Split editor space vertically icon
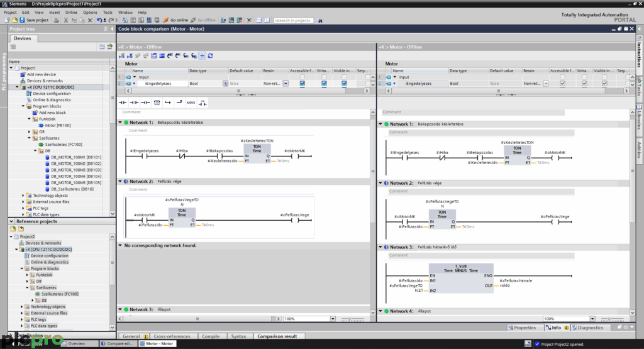Viewport: 644px width, 349px height. tap(267, 20)
